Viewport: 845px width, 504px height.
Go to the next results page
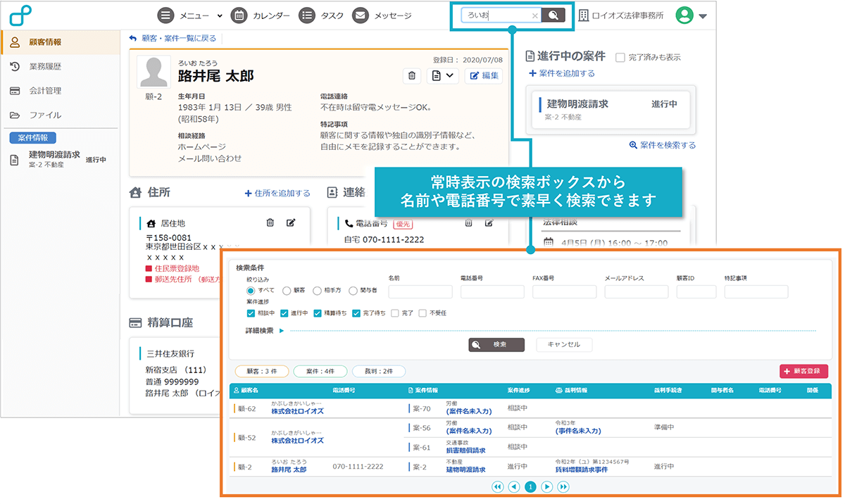pos(547,486)
